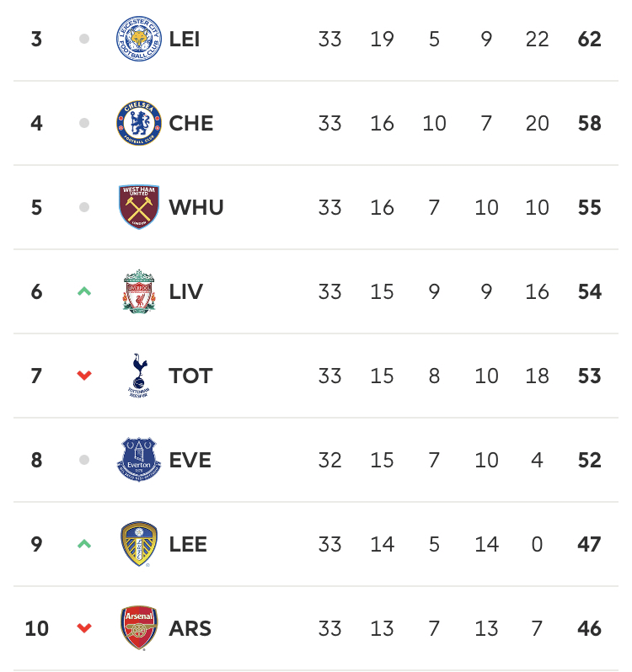The image size is (632, 672).
Task: Click Tottenham's red down-arrow position indicator
Action: point(83,376)
